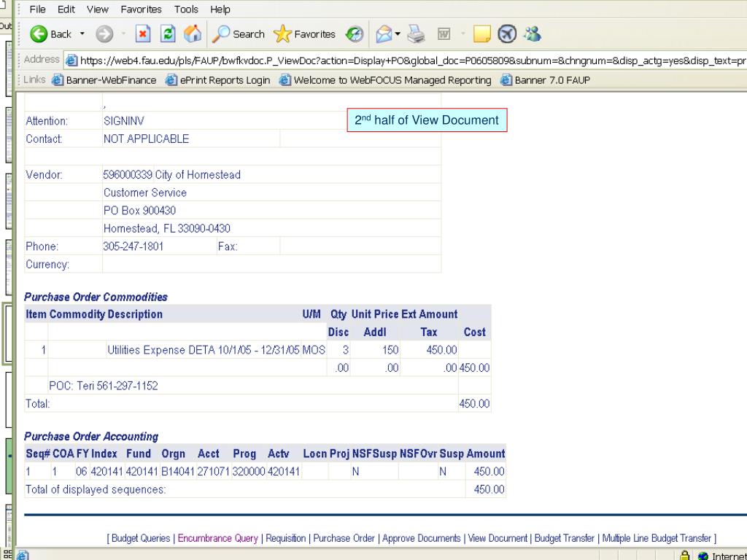Open the View menu
This screenshot has width=747, height=560.
click(x=98, y=9)
